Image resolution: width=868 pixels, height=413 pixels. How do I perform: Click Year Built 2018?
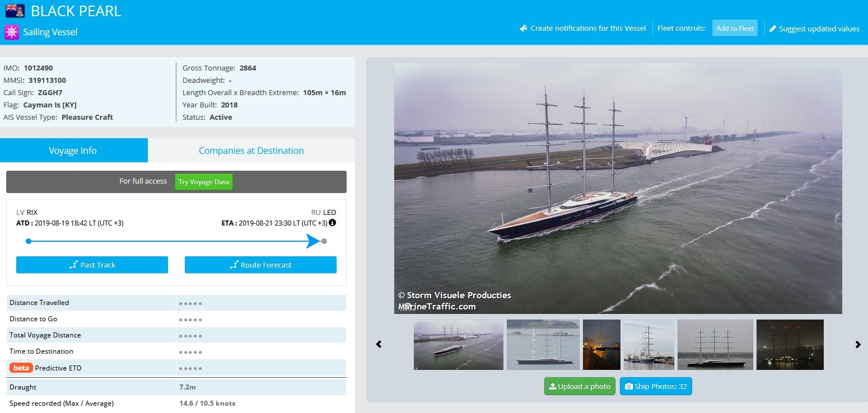[229, 105]
